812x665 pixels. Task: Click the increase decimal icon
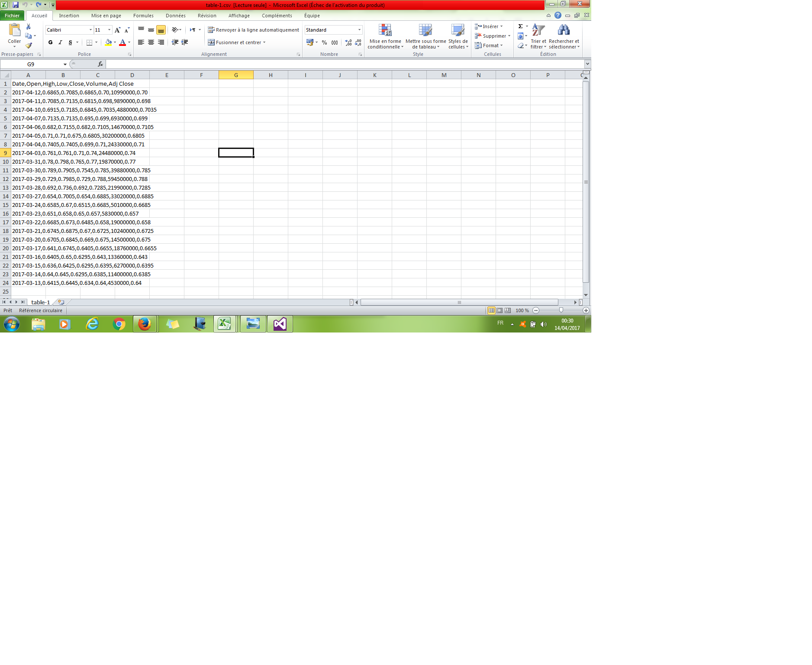348,42
